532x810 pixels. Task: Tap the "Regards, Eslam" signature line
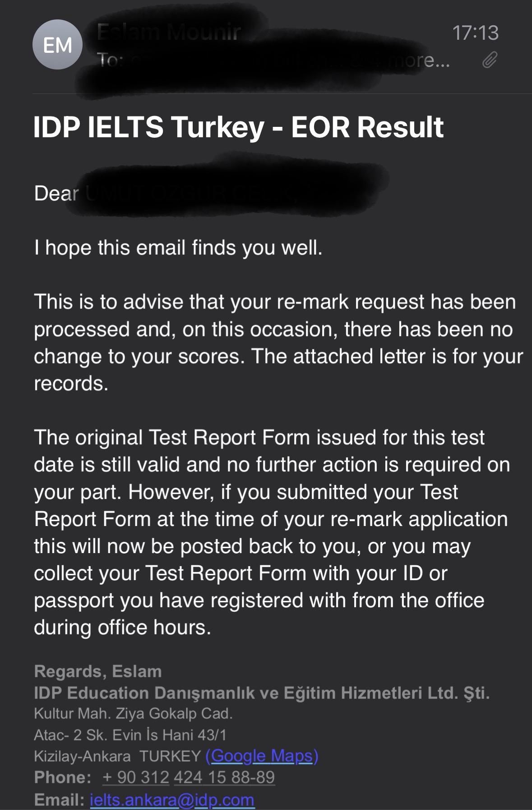pos(97,671)
